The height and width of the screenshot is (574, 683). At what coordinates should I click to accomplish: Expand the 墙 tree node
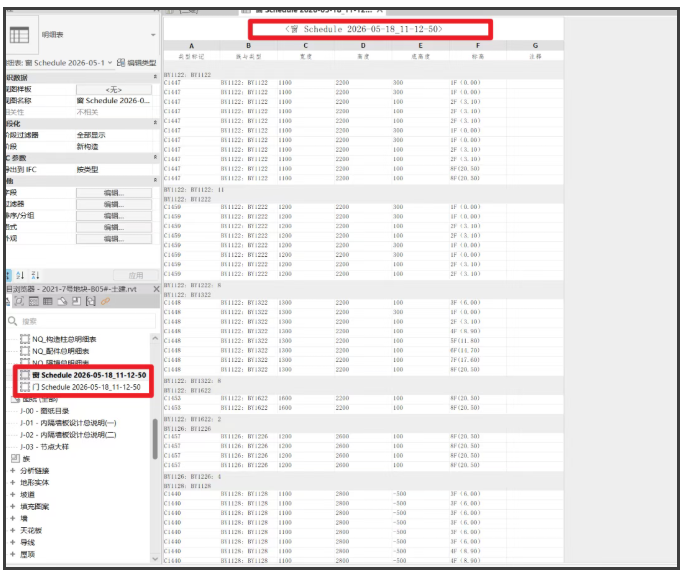[x=13, y=518]
